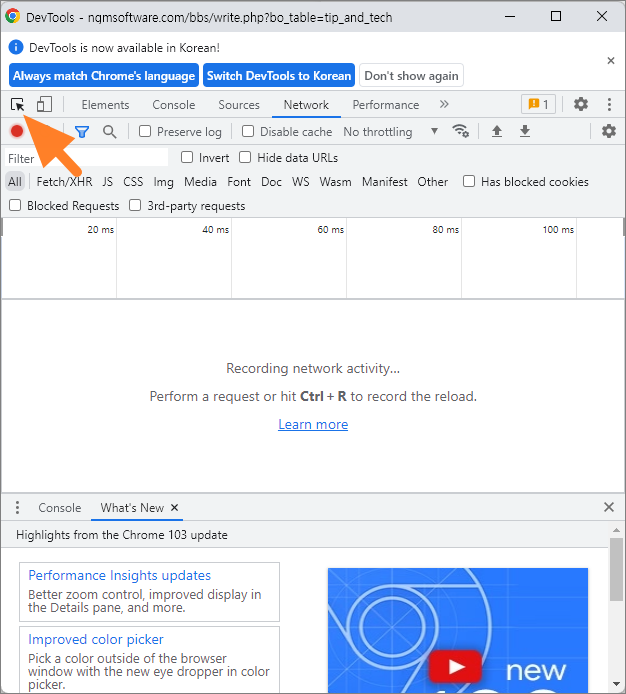The image size is (626, 694).
Task: Switch to the Elements tab
Action: tap(105, 105)
